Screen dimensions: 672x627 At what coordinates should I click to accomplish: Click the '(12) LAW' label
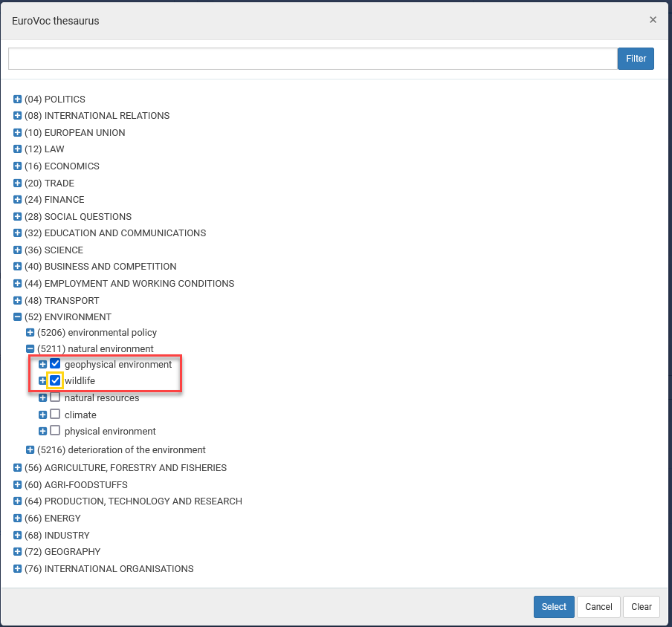[x=45, y=149]
